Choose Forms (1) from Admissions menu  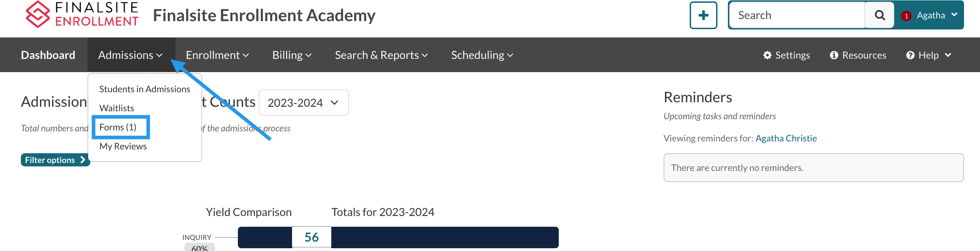coord(118,127)
